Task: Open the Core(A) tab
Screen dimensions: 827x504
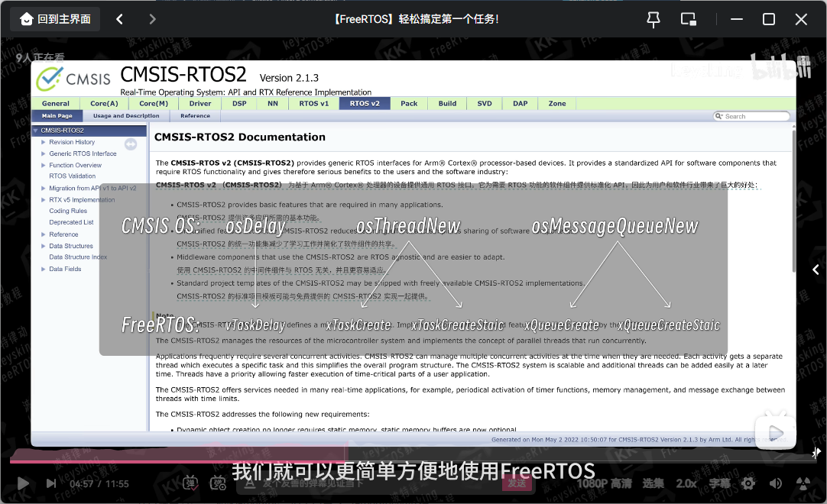Action: (x=104, y=103)
